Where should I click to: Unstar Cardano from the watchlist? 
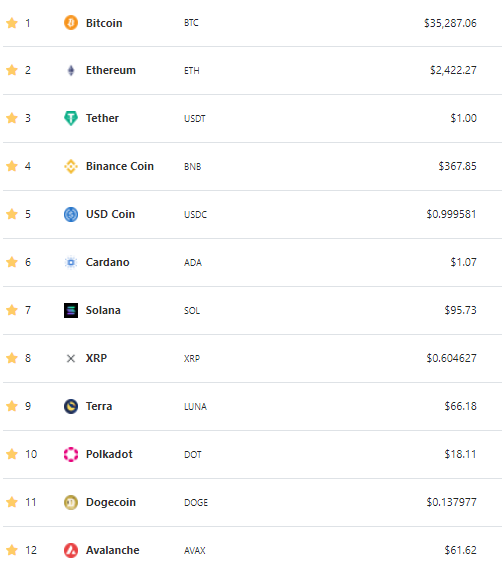click(x=12, y=262)
